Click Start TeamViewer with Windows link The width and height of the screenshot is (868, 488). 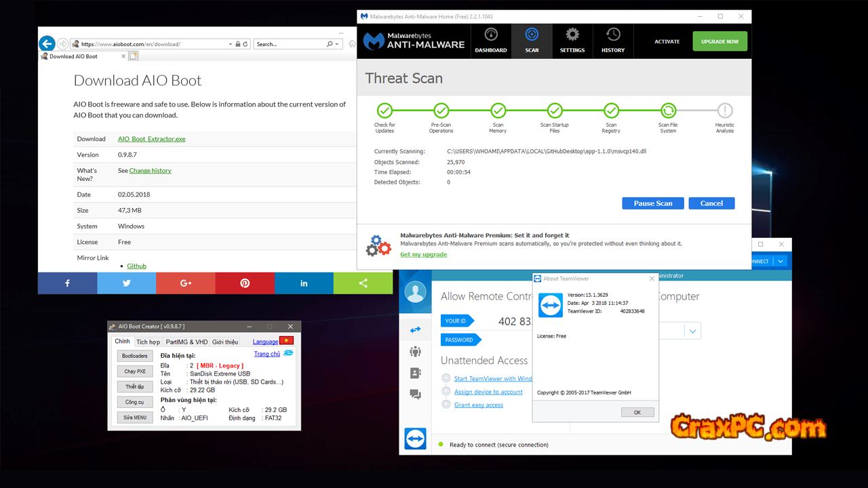[x=493, y=379]
